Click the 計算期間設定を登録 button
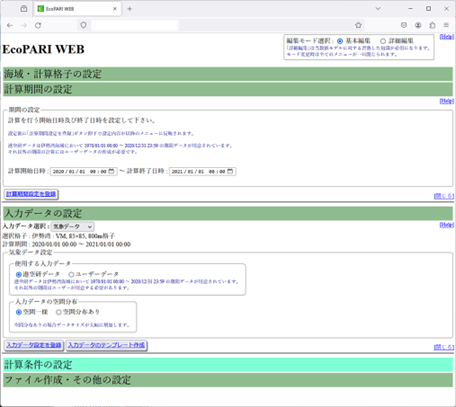 coord(31,194)
